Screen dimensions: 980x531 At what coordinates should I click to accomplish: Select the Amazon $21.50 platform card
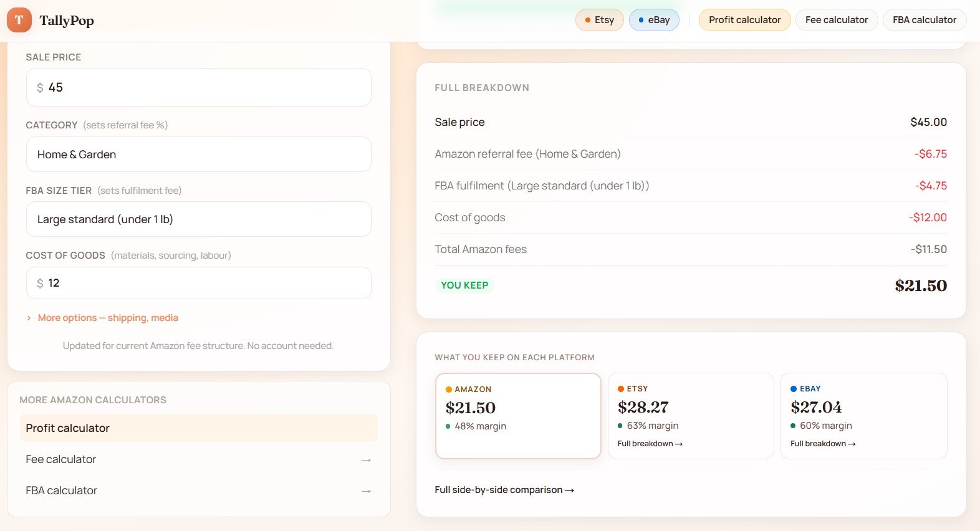pos(518,416)
